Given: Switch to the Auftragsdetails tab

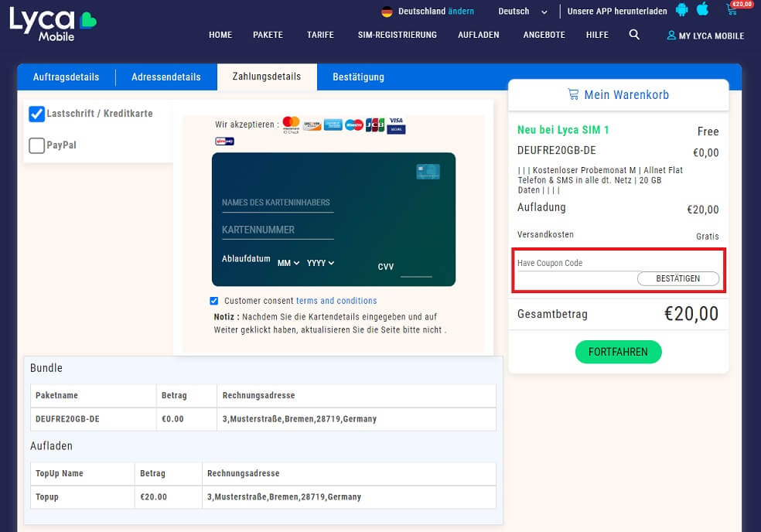Looking at the screenshot, I should [x=66, y=77].
